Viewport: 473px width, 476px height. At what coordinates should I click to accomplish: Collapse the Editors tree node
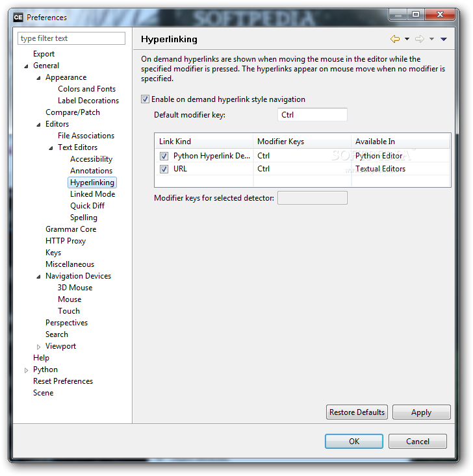pyautogui.click(x=38, y=125)
